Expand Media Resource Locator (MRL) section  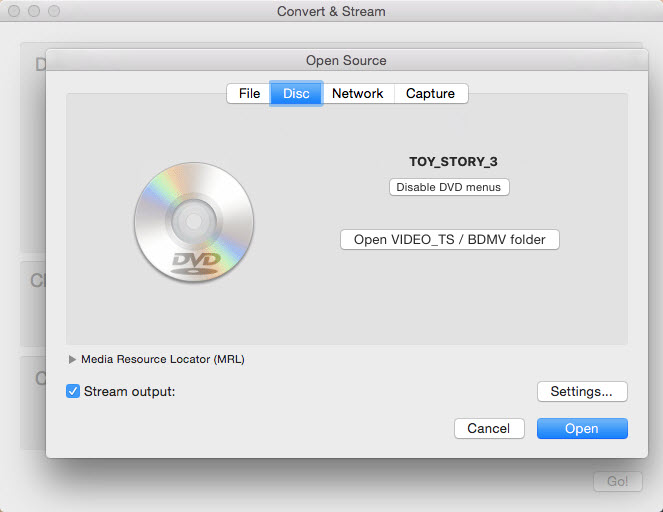tap(72, 359)
